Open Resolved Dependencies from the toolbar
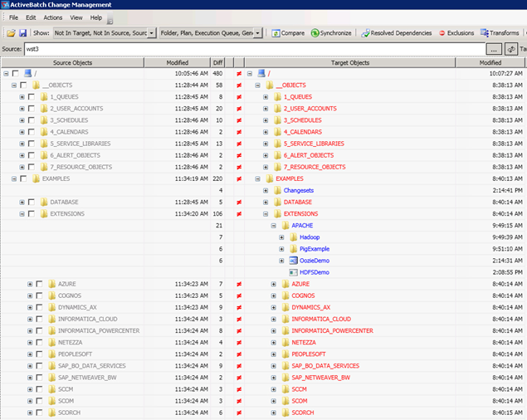 pyautogui.click(x=396, y=33)
